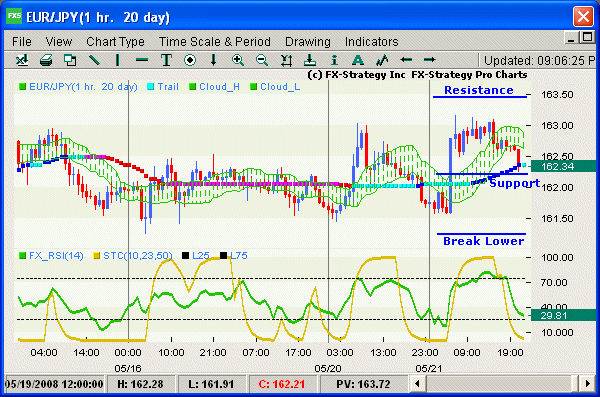Click the 05/16 date axis label
Screen dimensions: 600x397
coord(128,368)
